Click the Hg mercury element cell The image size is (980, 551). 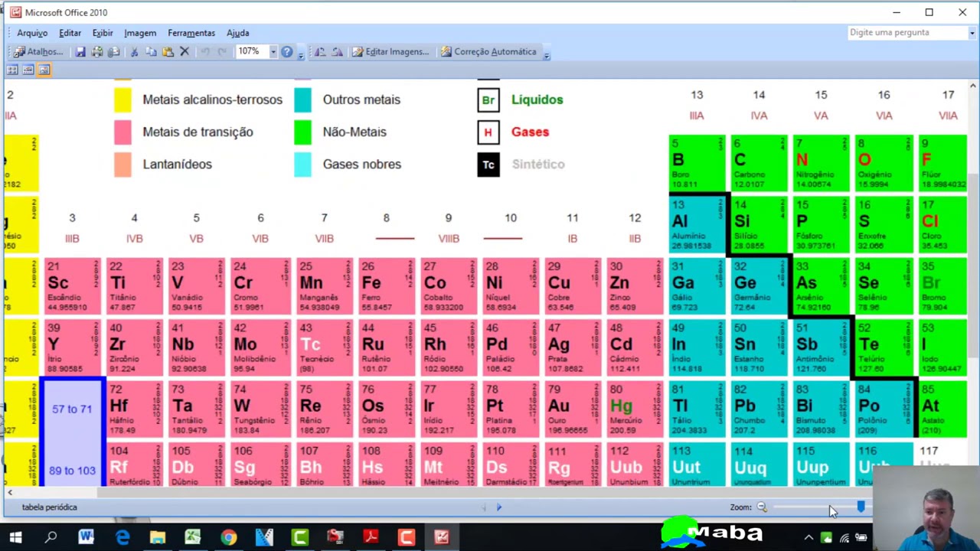(x=635, y=409)
